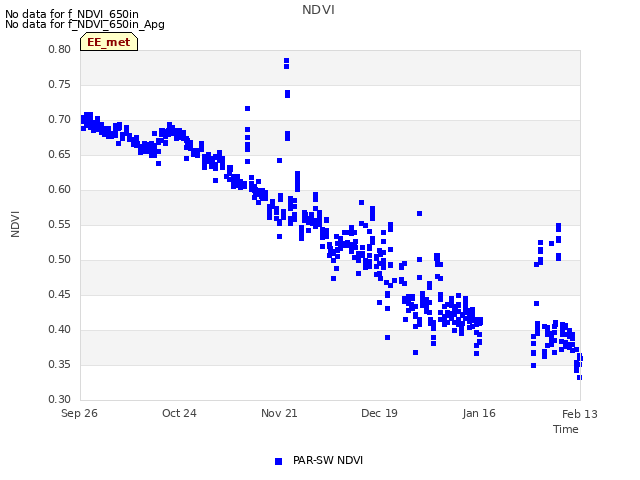Click the Oct 24 x-axis tick label

[179, 413]
